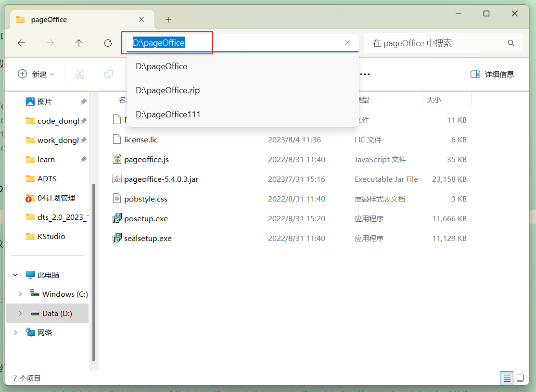536x392 pixels.
Task: Click the Cut scissors icon
Action: click(x=80, y=74)
